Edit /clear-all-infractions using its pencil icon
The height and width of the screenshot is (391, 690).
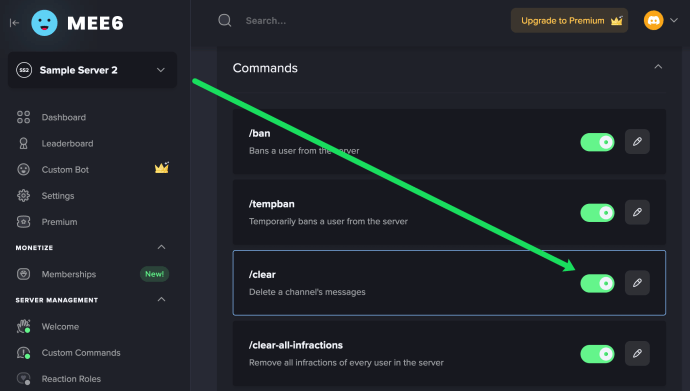(637, 354)
